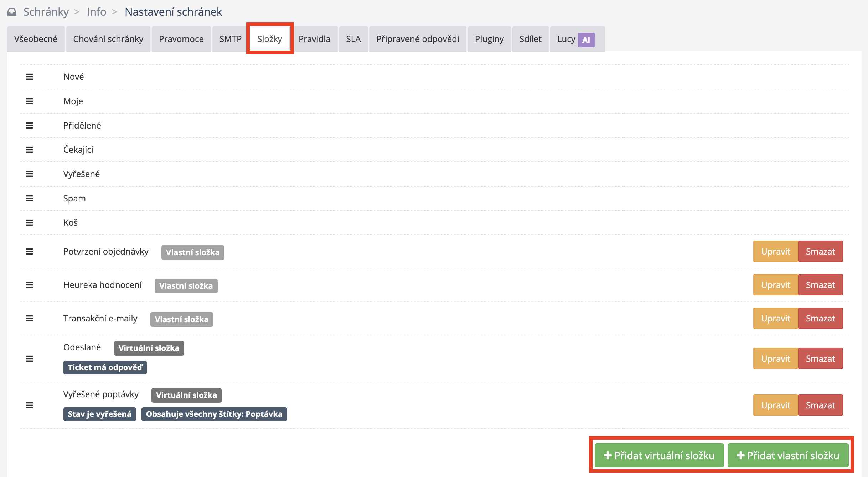
Task: Open the Chování schránky tab
Action: (x=108, y=39)
